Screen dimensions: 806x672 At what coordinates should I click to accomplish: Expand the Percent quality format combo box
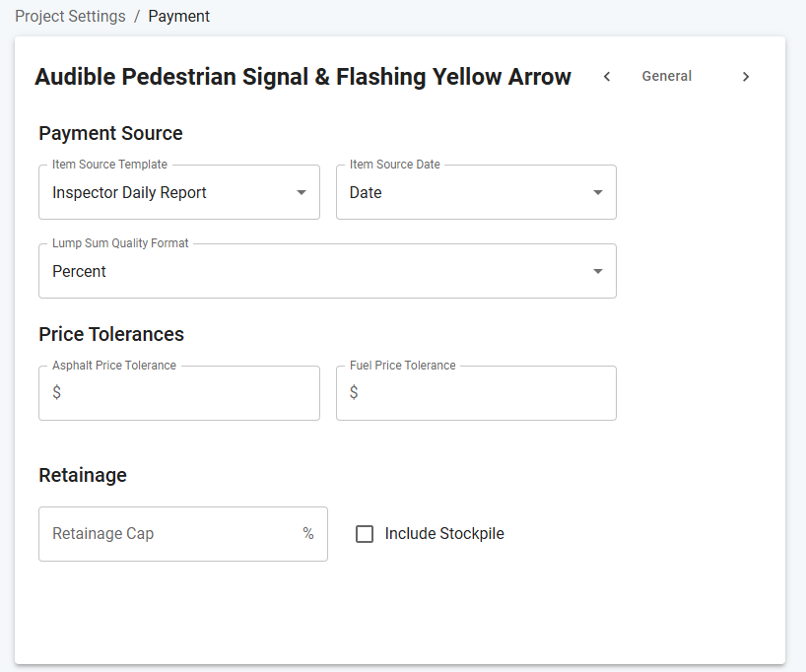coord(327,271)
